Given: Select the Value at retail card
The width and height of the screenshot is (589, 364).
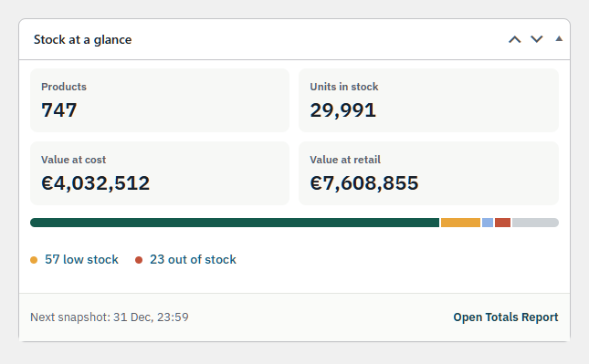Looking at the screenshot, I should 428,173.
